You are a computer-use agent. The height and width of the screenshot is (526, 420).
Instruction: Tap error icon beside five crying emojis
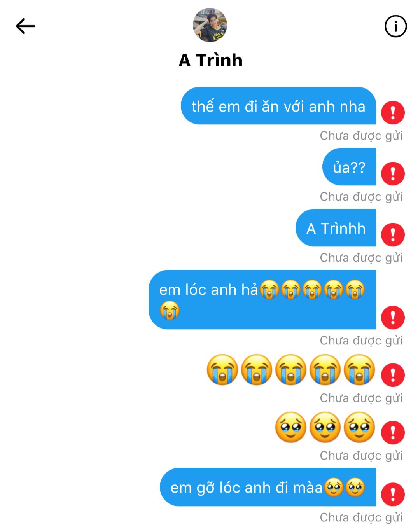pyautogui.click(x=393, y=375)
